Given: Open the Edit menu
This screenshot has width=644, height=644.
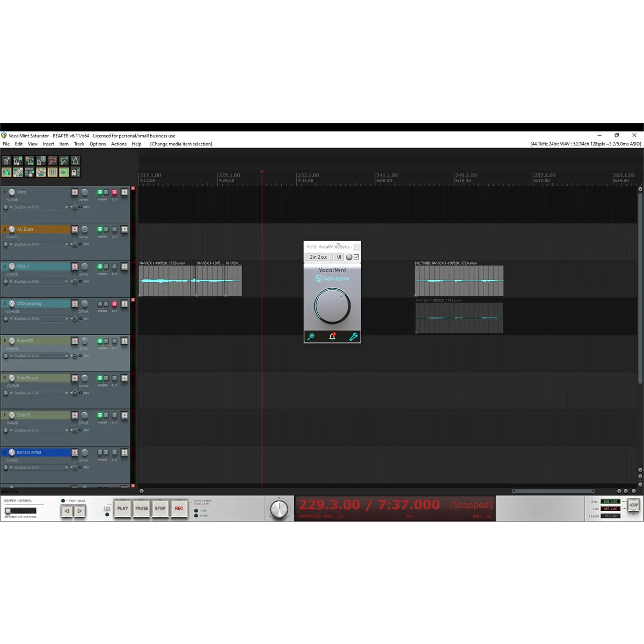Looking at the screenshot, I should point(19,144).
